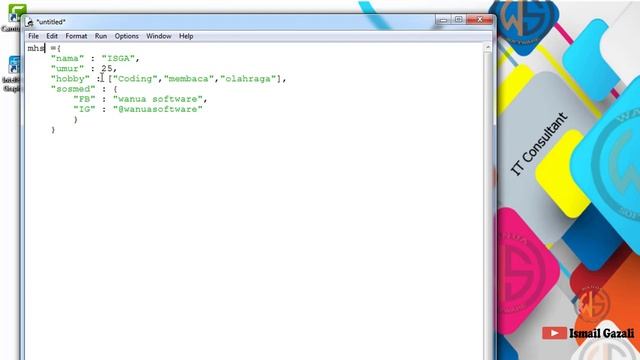This screenshot has height=360, width=640.
Task: Open the Help menu
Action: point(186,36)
